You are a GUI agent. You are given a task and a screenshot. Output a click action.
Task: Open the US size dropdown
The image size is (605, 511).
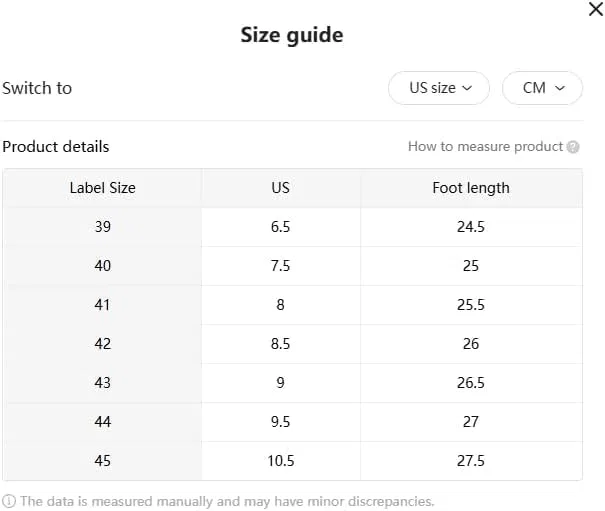(439, 88)
